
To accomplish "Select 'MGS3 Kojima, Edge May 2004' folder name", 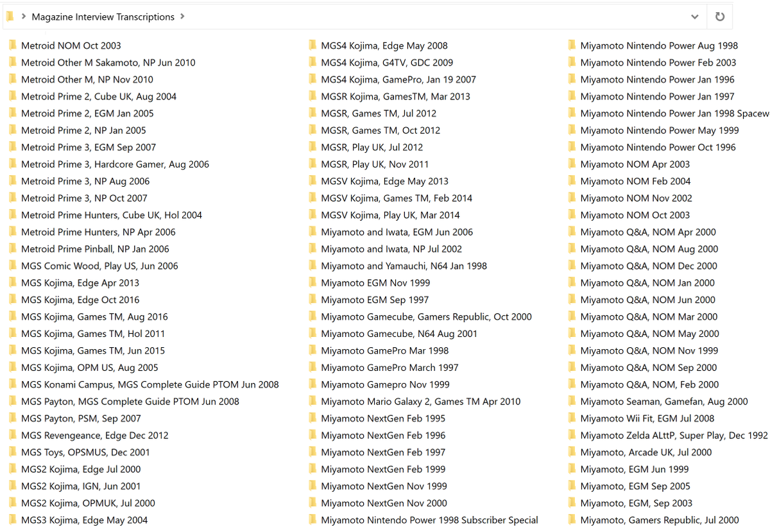I will pos(85,520).
